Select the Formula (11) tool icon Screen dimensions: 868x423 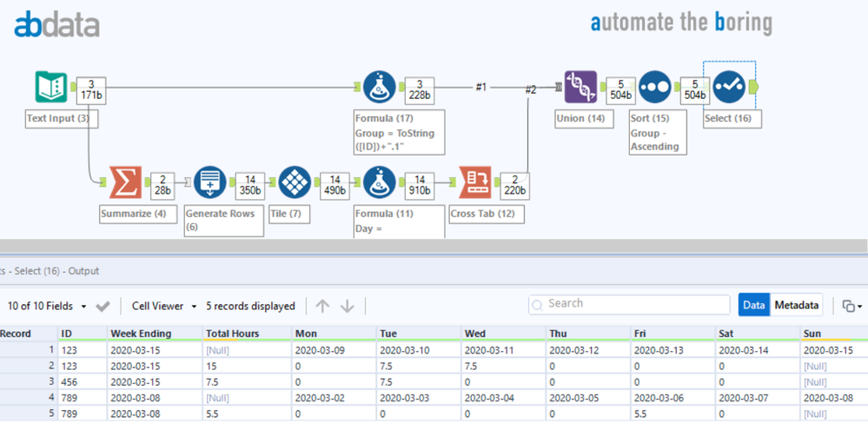point(380,182)
